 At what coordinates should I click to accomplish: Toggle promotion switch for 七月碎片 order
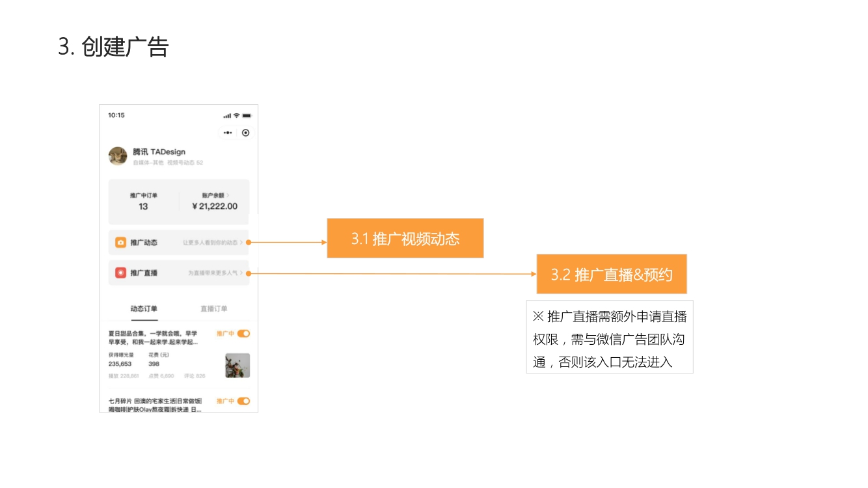pyautogui.click(x=243, y=401)
